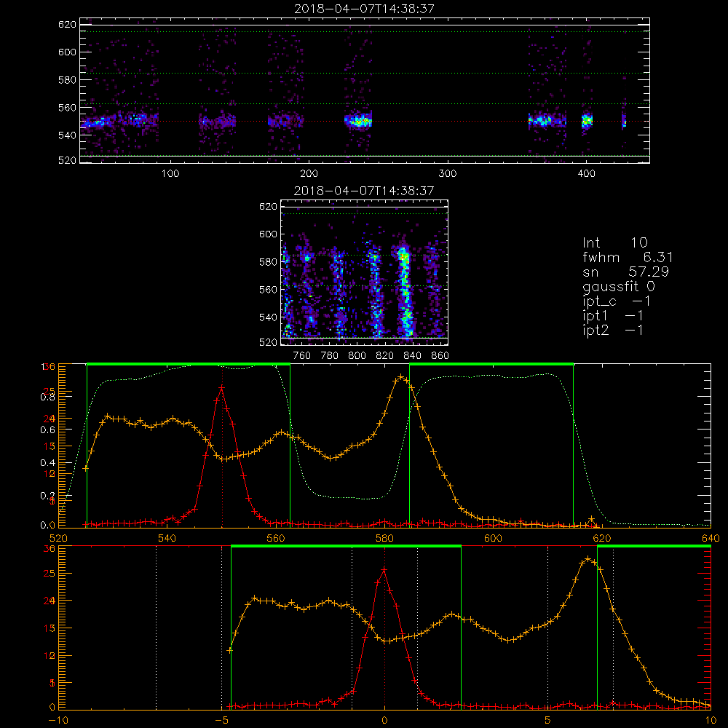Click x-axis label 760 on the middle image

pos(302,356)
